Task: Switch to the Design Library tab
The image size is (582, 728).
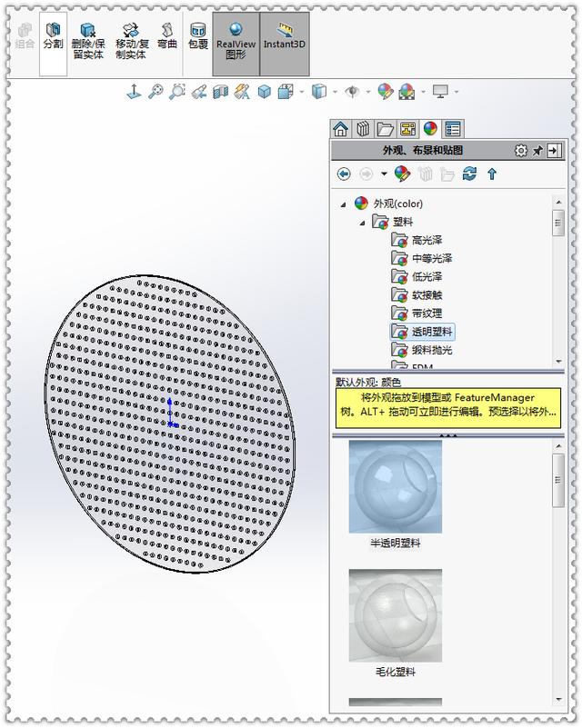Action: pyautogui.click(x=363, y=129)
